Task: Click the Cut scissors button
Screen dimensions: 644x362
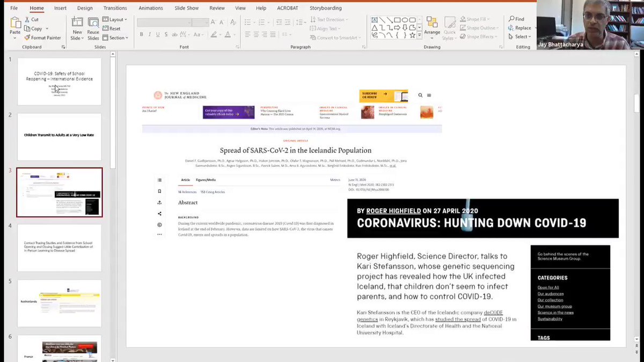Action: coord(31,19)
